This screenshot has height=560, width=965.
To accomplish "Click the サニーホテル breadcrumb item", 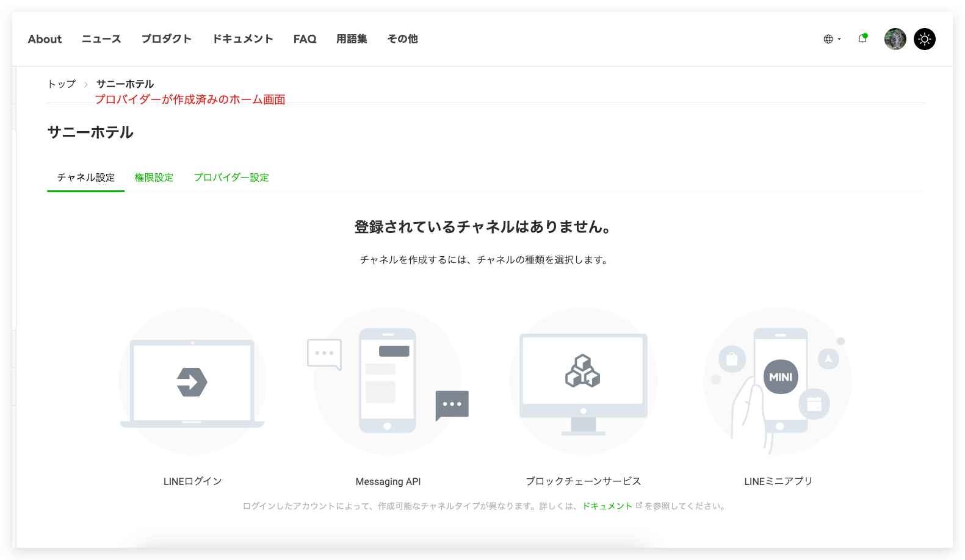I will coord(125,84).
